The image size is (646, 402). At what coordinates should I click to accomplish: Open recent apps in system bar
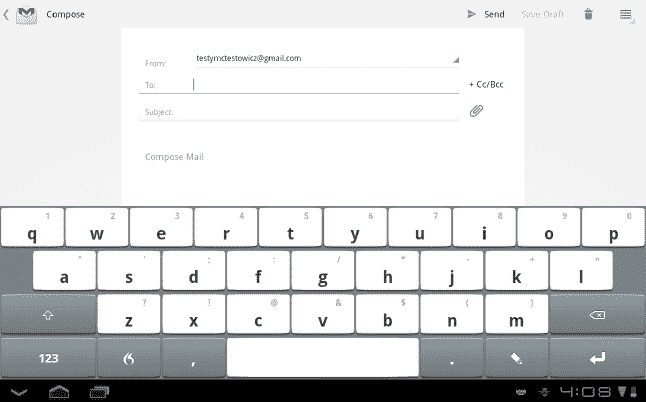[99, 392]
